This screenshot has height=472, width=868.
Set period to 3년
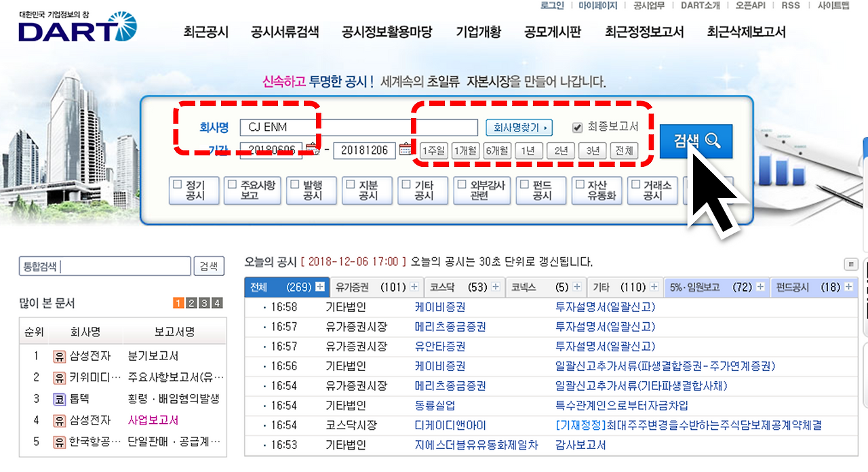click(593, 151)
